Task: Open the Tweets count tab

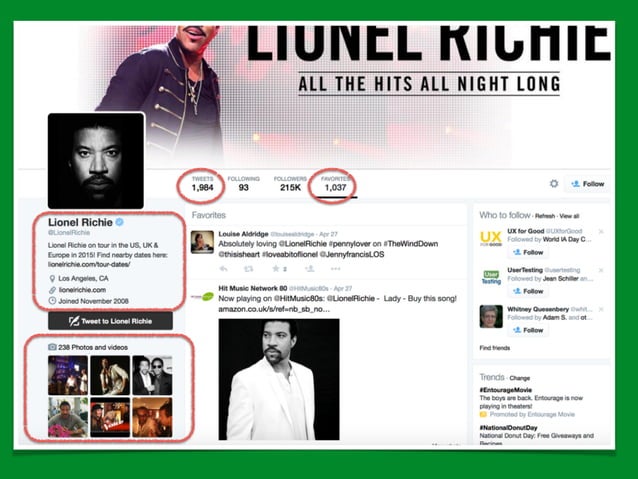Action: coord(202,184)
